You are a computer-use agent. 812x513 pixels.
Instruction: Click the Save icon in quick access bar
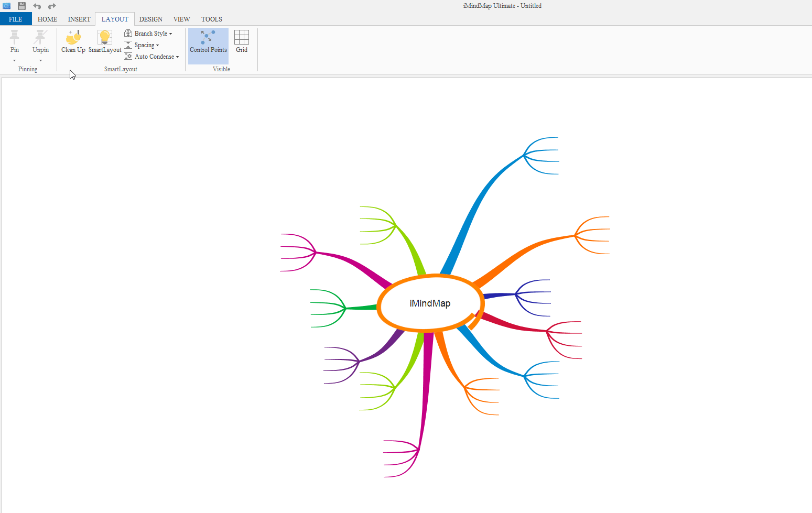pos(21,6)
